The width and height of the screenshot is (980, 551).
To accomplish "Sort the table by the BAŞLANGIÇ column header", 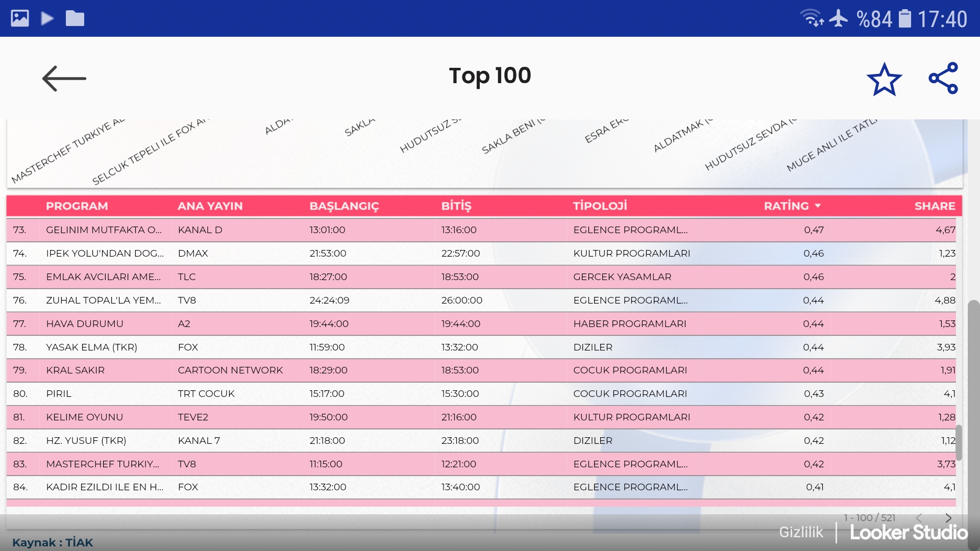I will coord(344,206).
